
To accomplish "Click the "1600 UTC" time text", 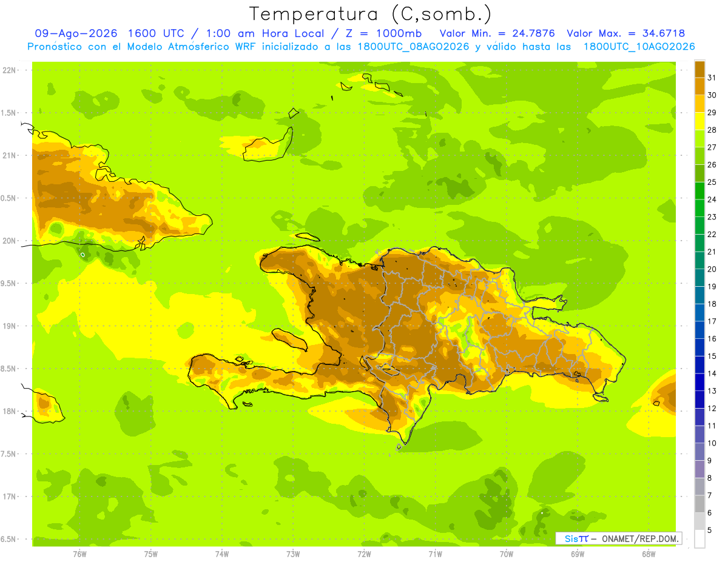I will pos(159,33).
